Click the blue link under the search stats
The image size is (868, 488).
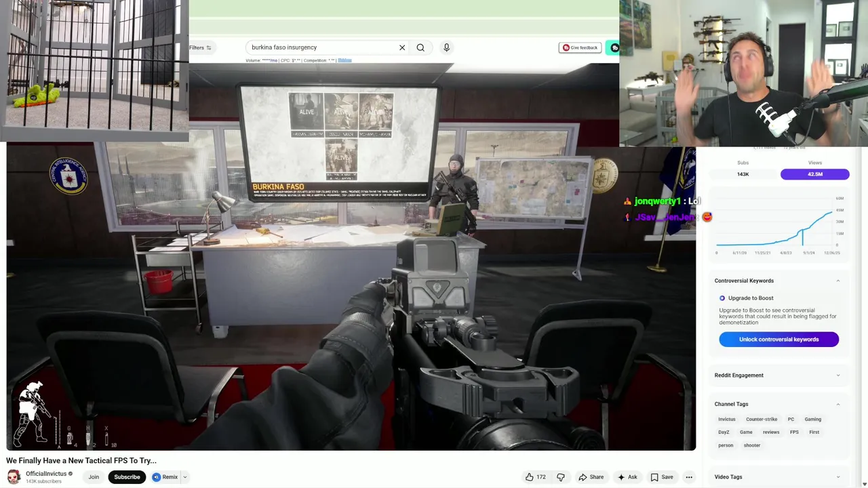click(344, 60)
